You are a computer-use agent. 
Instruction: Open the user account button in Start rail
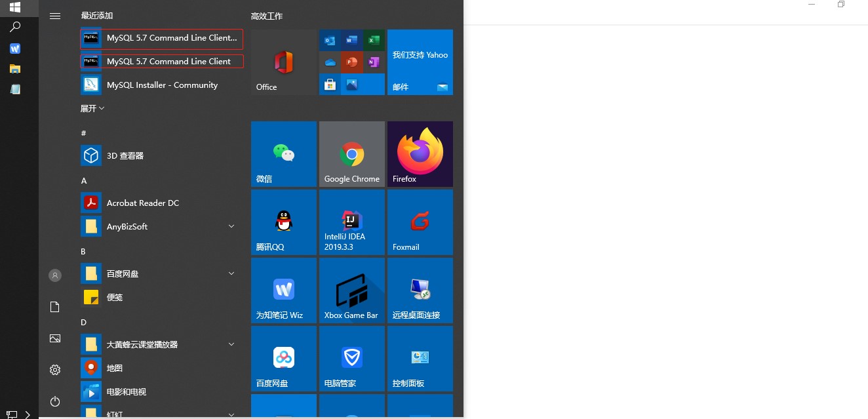pos(55,275)
